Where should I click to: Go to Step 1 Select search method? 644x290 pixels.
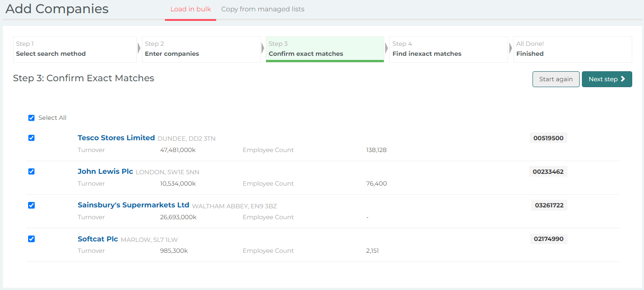75,49
